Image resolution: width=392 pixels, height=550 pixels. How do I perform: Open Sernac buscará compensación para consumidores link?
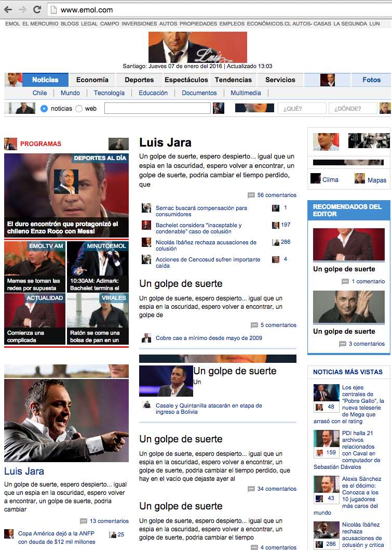coord(201,211)
